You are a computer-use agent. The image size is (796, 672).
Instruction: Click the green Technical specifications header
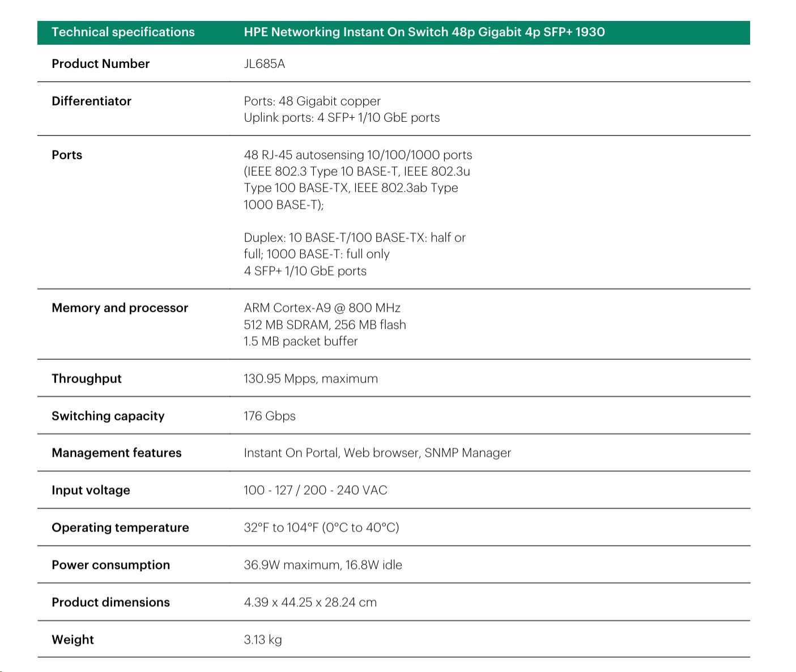123,32
